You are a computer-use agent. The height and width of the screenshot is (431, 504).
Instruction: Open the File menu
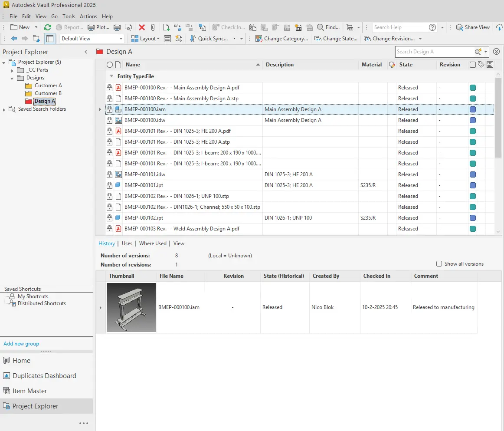13,16
